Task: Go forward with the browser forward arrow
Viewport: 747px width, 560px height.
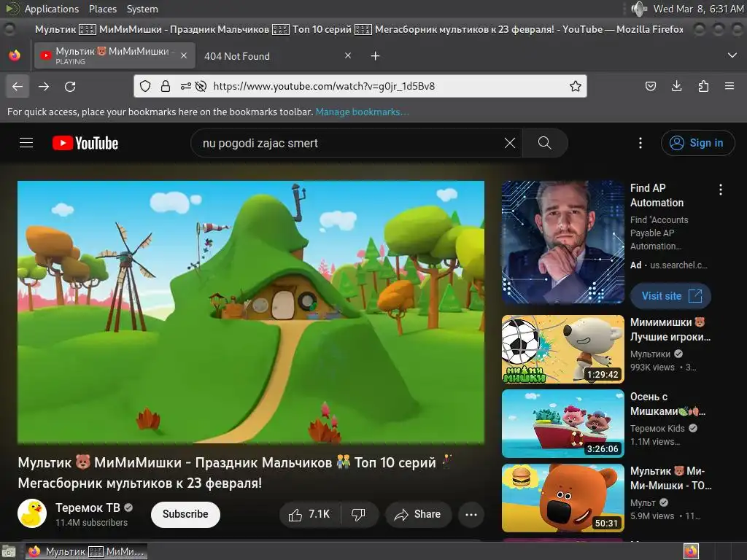Action: pos(44,87)
